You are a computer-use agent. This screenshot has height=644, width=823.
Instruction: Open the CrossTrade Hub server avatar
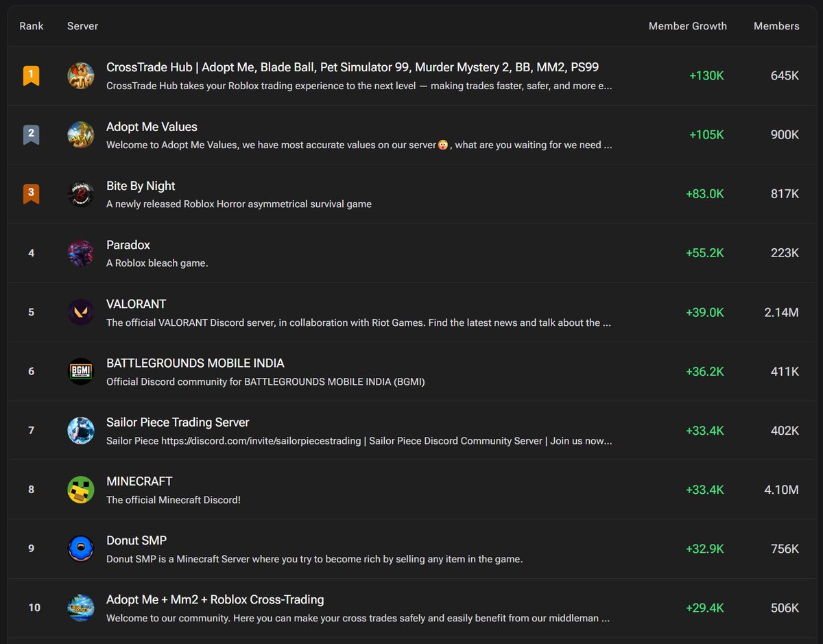click(x=81, y=75)
